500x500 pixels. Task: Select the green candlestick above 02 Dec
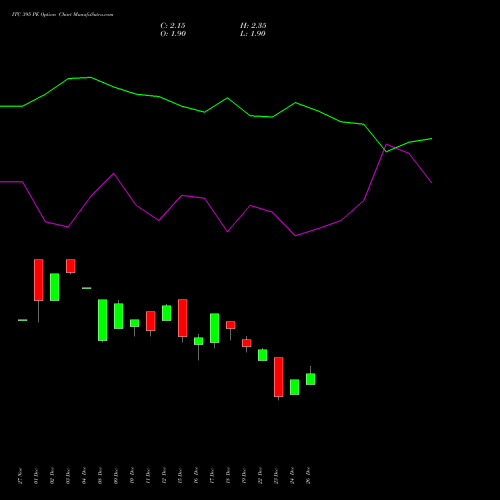coord(55,287)
